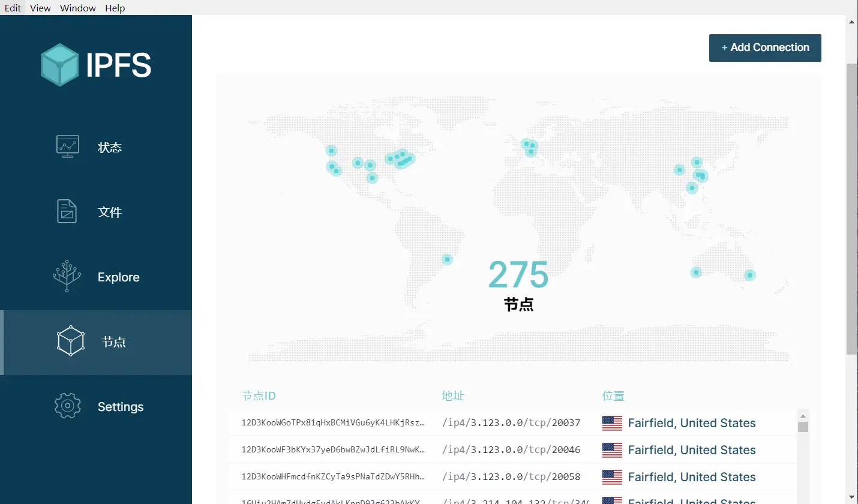858x504 pixels.
Task: Click the main page vertical scrollbar thumb
Action: [x=852, y=208]
